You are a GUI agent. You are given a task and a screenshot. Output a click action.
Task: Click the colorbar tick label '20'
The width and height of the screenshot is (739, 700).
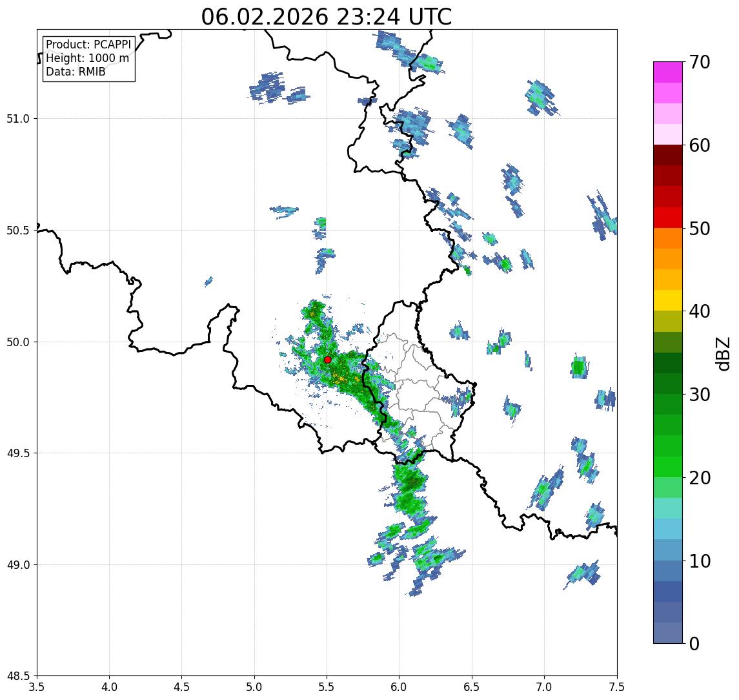[700, 477]
